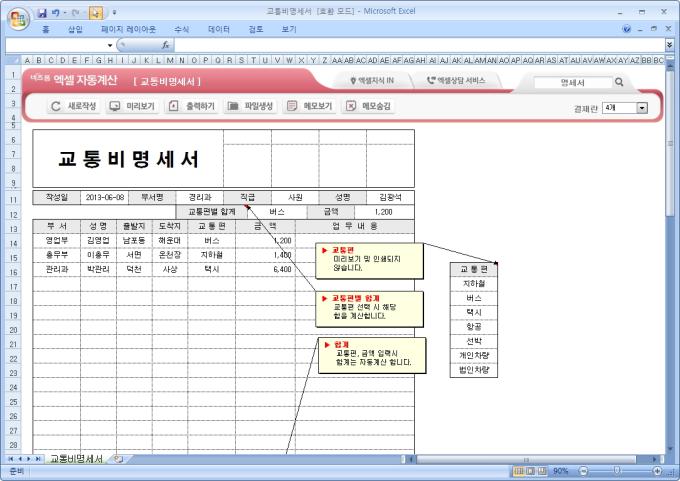Select 선박 in the 교통편 list
This screenshot has width=680, height=481.
[x=474, y=341]
